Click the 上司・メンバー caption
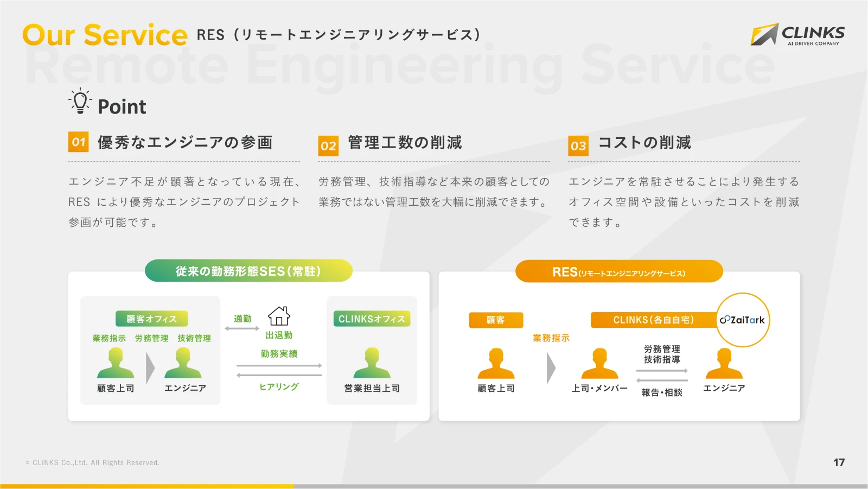 tap(599, 388)
